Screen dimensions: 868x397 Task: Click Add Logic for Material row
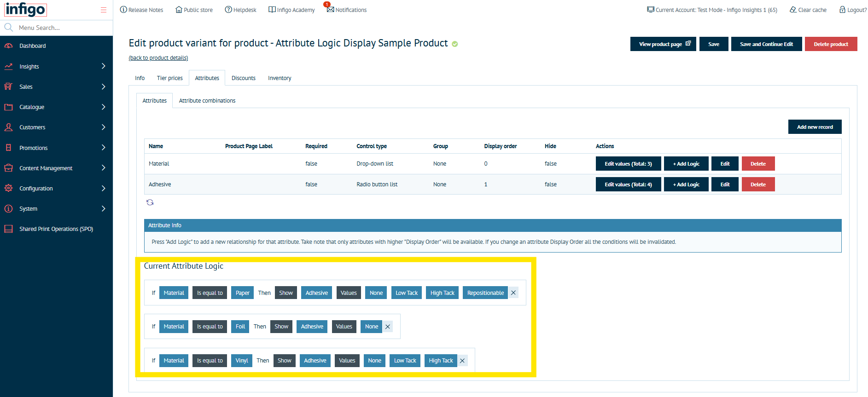pyautogui.click(x=686, y=164)
